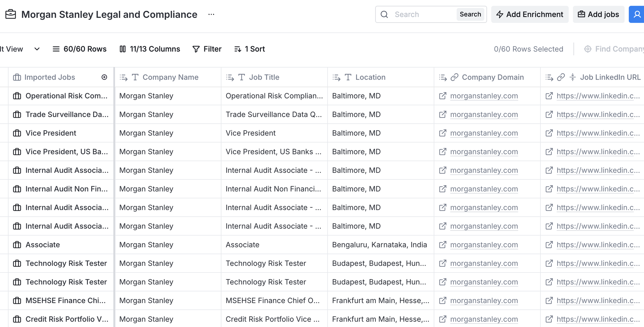Viewport: 644px width, 327px height.
Task: Click the briefcase icon beside the table title
Action: (x=11, y=14)
